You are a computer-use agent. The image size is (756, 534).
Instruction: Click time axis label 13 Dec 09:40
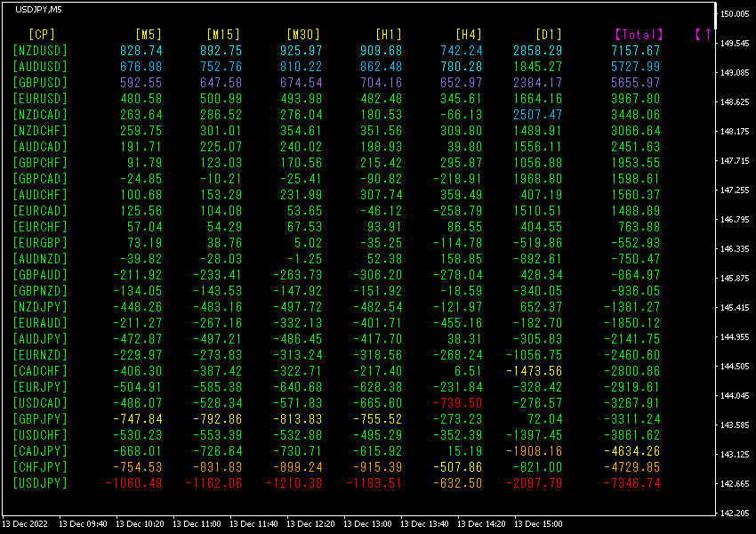(x=83, y=524)
